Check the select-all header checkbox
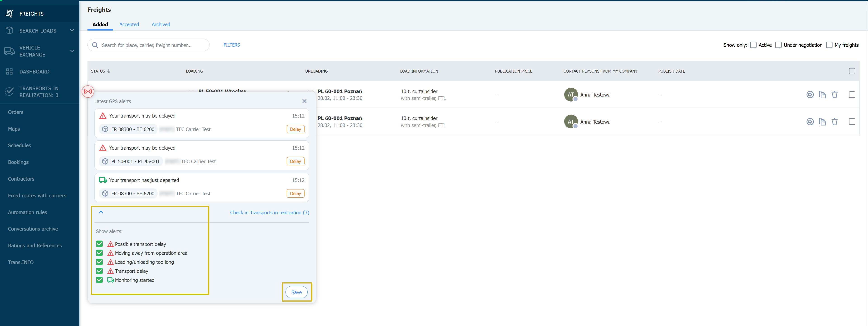Viewport: 868px width, 326px height. click(x=852, y=71)
